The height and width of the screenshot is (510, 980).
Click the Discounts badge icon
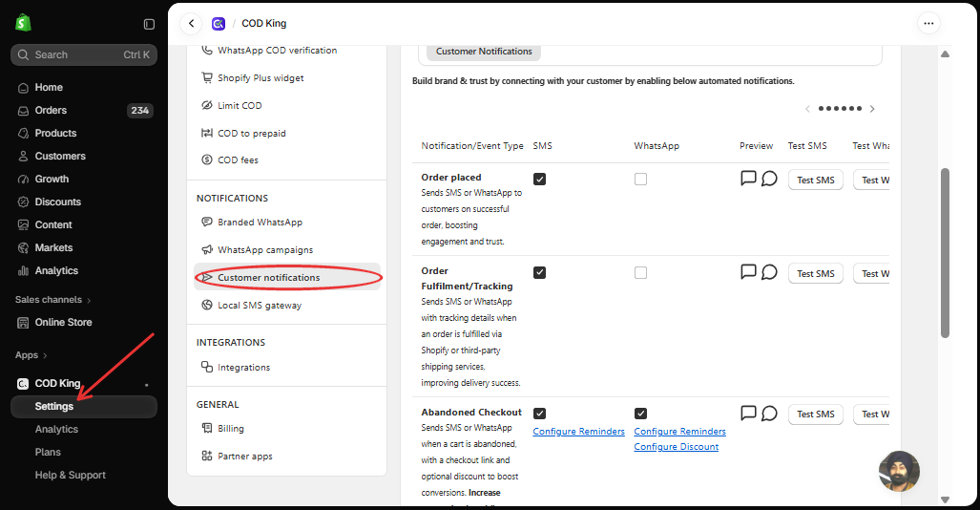pos(23,202)
